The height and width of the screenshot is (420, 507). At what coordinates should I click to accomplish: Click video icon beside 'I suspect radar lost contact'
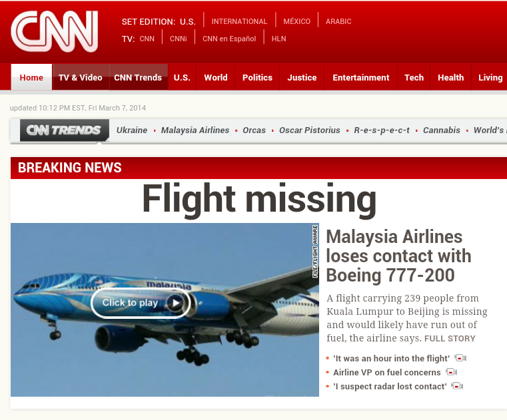457,386
